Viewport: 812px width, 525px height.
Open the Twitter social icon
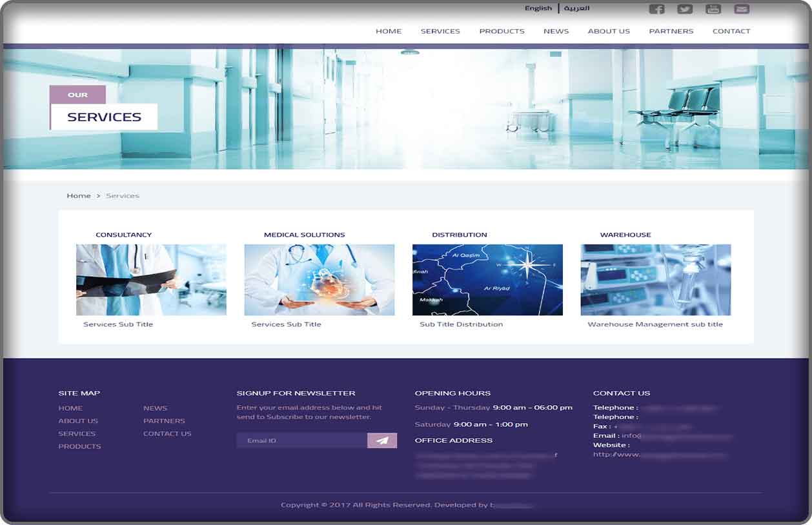pos(685,9)
